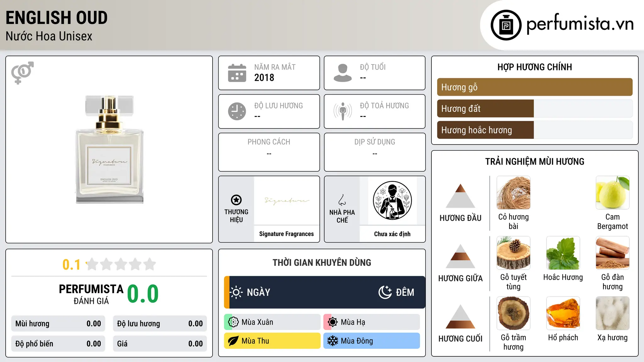Click the Trải nghiệm mùi hương heading
Screen dimensions: 644x362
[535, 162]
